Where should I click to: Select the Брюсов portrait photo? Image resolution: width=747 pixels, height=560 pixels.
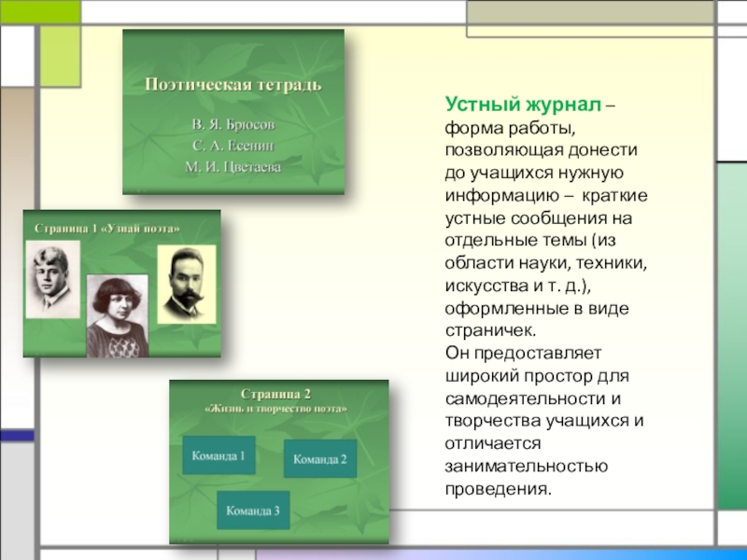click(187, 285)
